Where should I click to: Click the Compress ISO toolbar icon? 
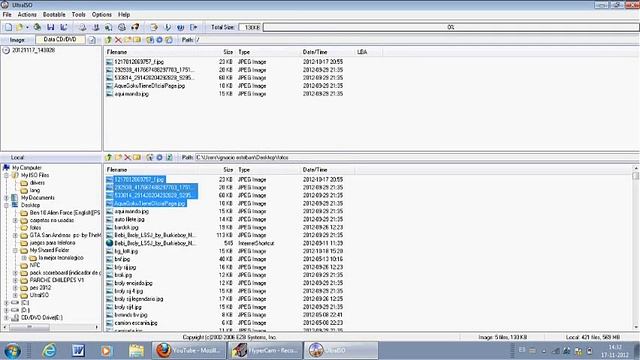point(96,27)
